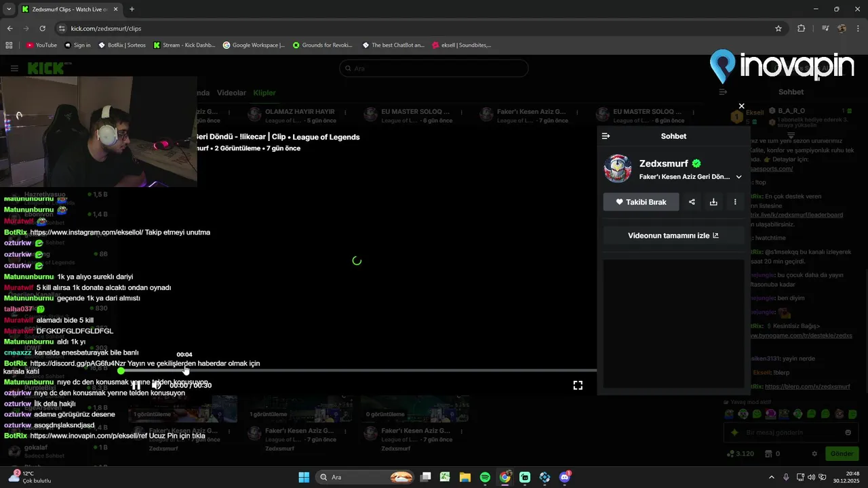
Task: Open the Chrome extensions puzzle icon
Action: 802,28
